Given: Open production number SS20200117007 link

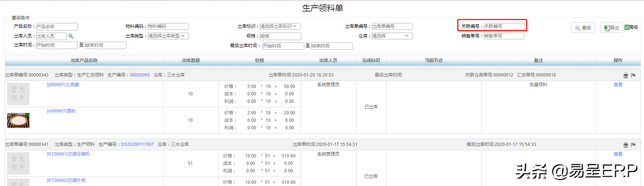Looking at the screenshot, I should (x=137, y=144).
